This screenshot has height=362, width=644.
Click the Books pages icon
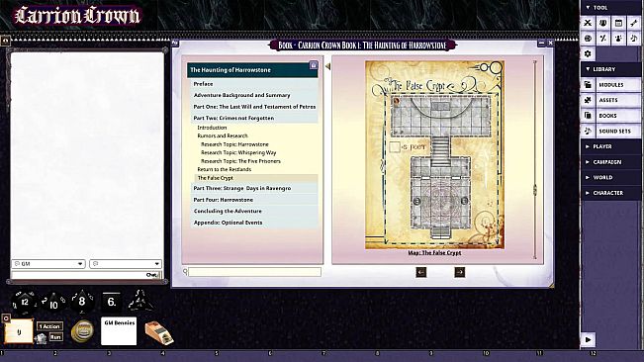click(x=588, y=116)
